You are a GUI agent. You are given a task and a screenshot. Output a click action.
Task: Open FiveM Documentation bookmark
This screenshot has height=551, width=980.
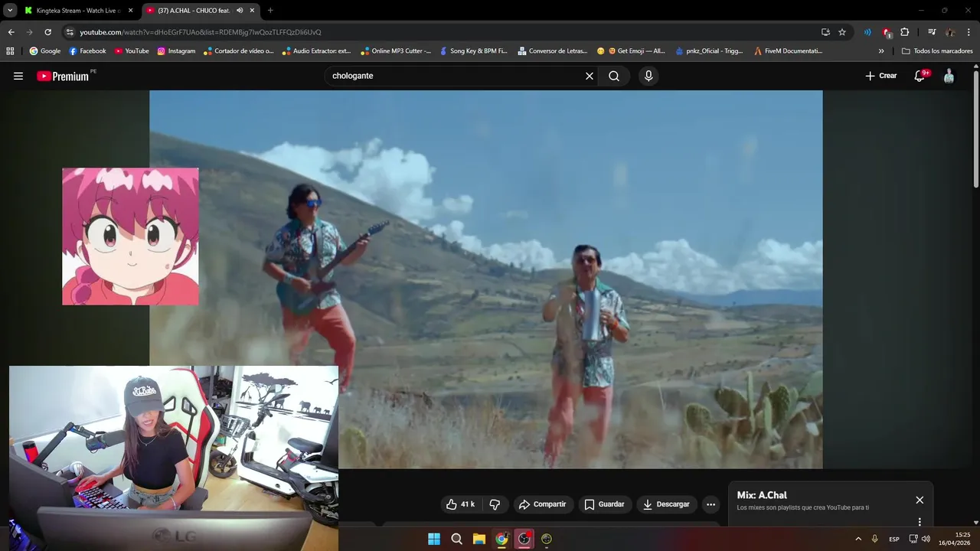click(x=788, y=51)
